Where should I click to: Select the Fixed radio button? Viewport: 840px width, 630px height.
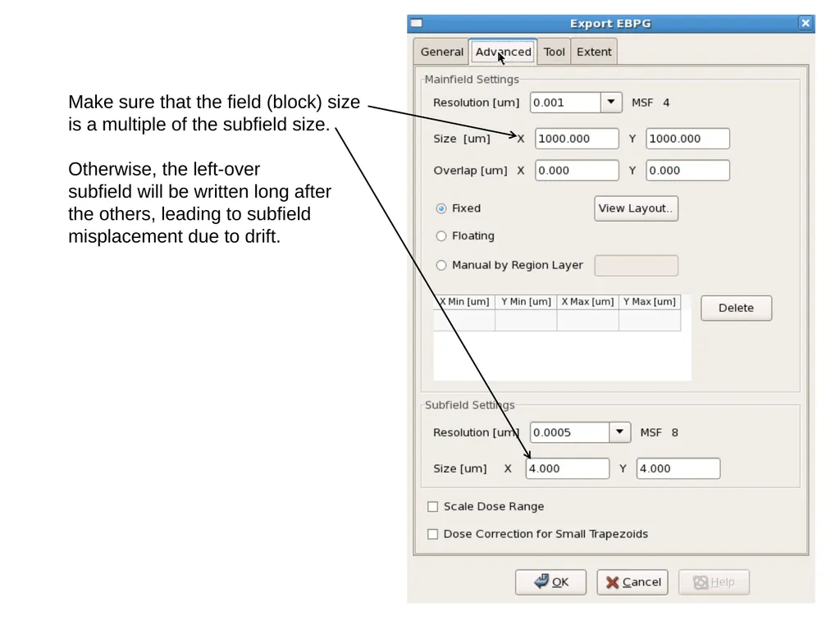point(441,208)
